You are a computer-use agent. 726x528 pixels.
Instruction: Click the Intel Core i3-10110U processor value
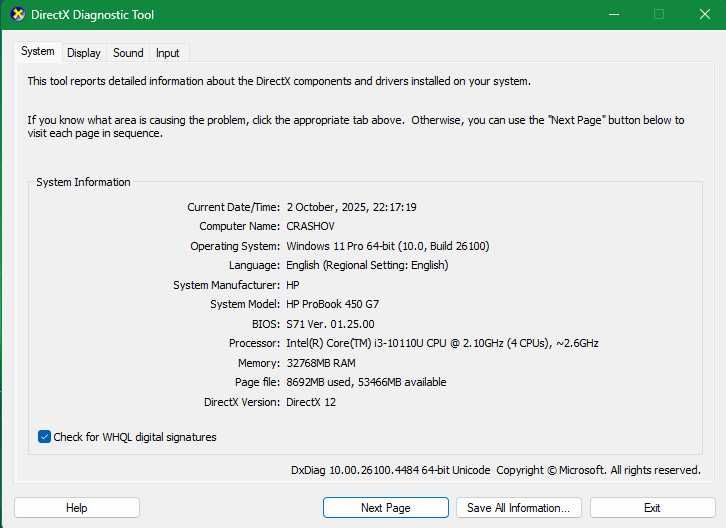(442, 343)
